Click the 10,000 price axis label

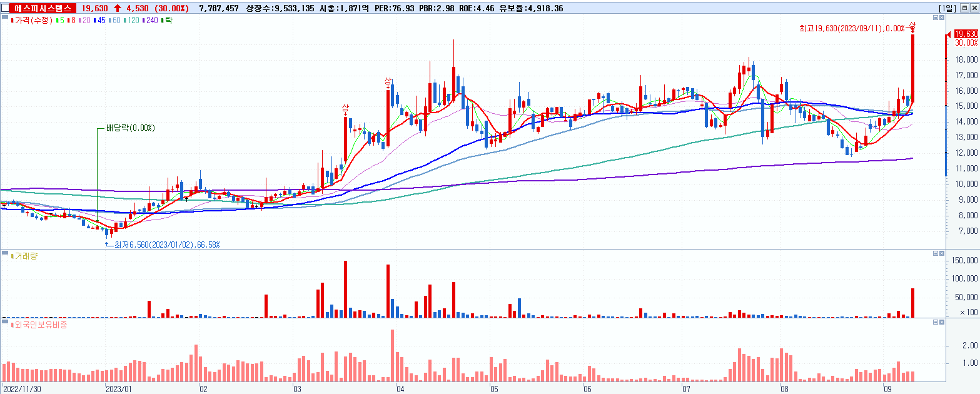967,184
